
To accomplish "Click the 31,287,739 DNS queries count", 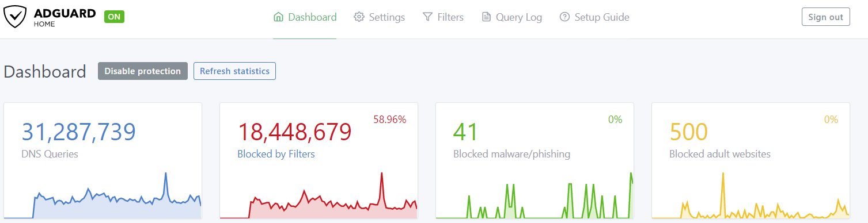I will tap(78, 132).
